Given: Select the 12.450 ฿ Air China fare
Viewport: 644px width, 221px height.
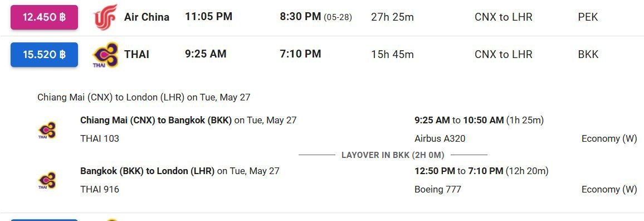Looking at the screenshot, I should [x=45, y=17].
